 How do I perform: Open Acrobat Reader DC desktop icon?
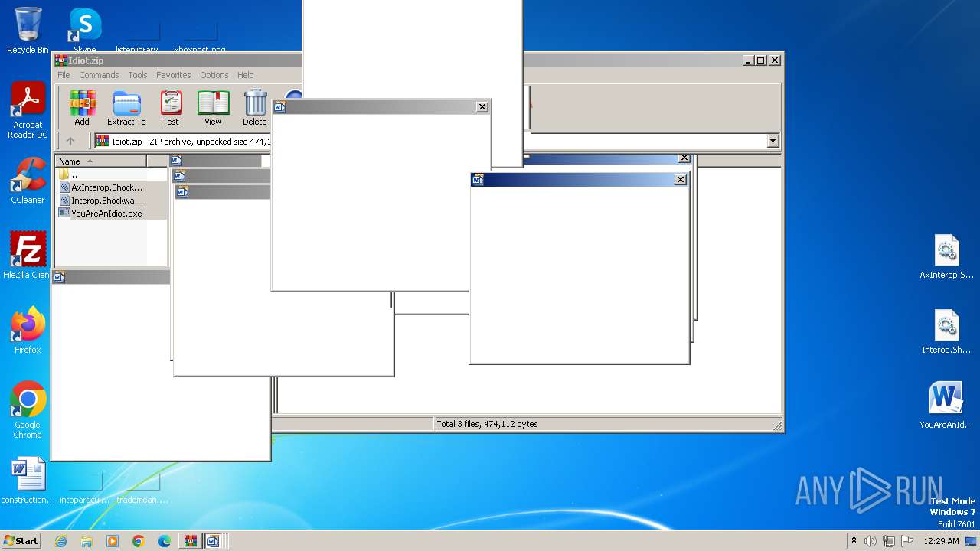pyautogui.click(x=28, y=110)
